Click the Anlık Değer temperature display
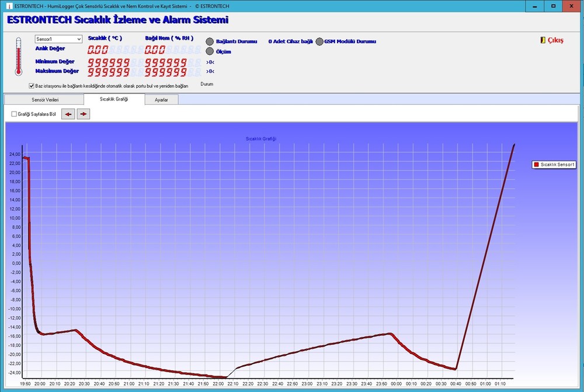584x392 pixels. point(98,50)
